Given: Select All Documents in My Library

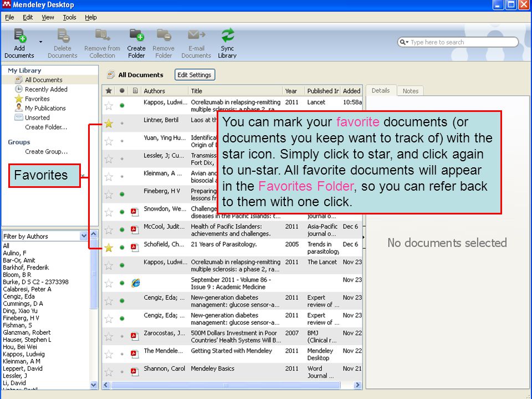Looking at the screenshot, I should click(44, 80).
